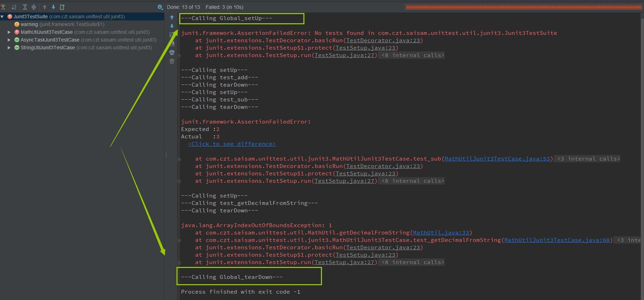Click gutter fold marker beside the test_sub stack line
This screenshot has width=644, height=300.
[x=179, y=159]
